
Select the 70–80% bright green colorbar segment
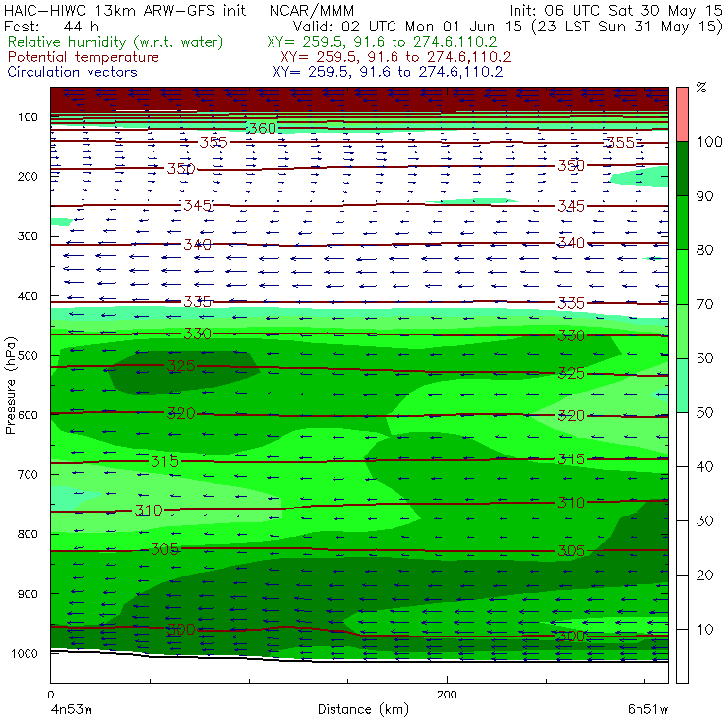pos(682,276)
